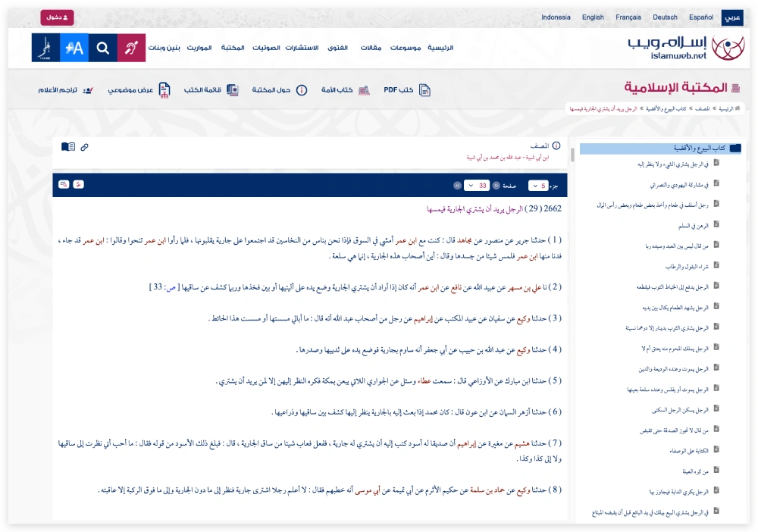Viewport: 758px width, 532px height.
Task: Open the accessibility hearing-aid icon
Action: 131,48
